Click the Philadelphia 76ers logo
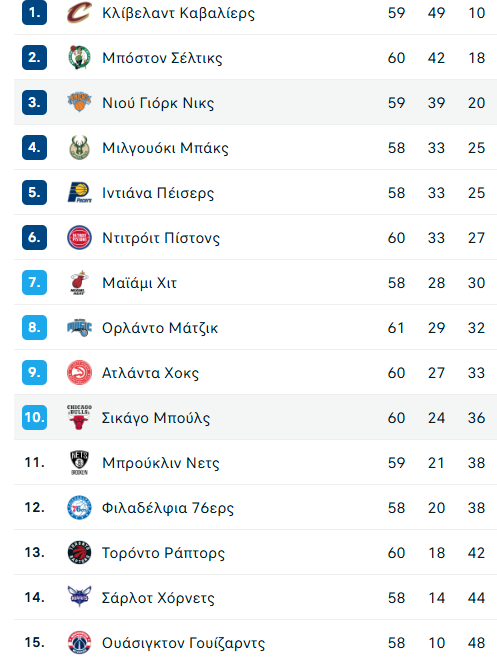The width and height of the screenshot is (497, 657). (x=79, y=507)
